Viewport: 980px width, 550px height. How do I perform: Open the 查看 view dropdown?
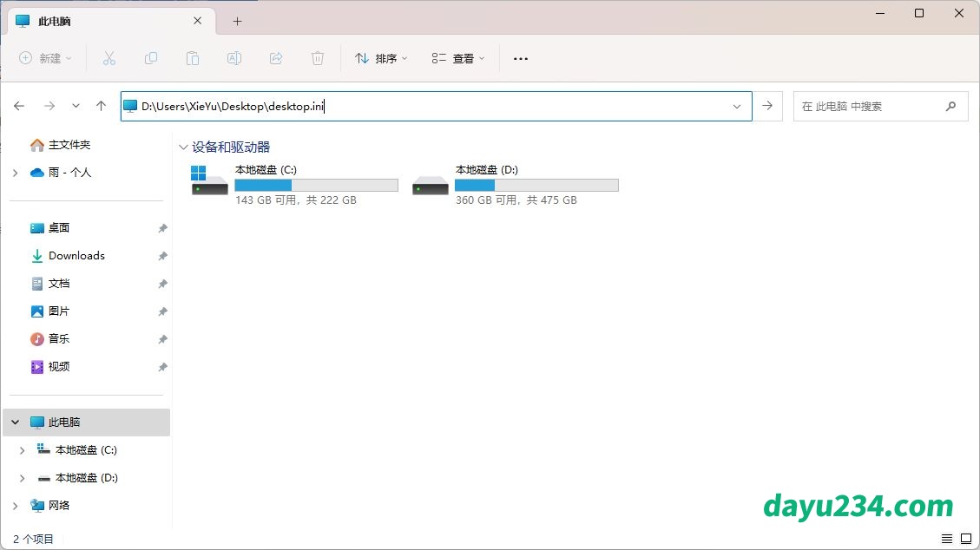(x=458, y=58)
